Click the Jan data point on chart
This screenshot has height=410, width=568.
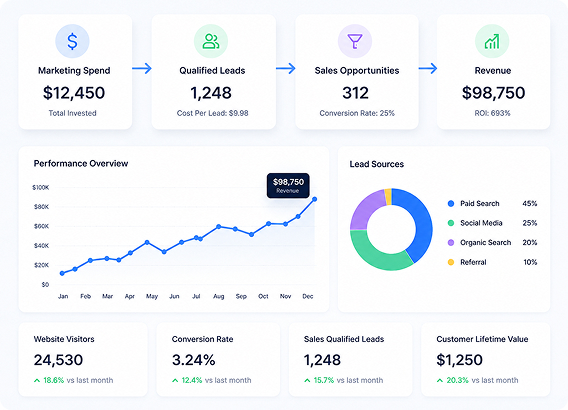[x=62, y=273]
